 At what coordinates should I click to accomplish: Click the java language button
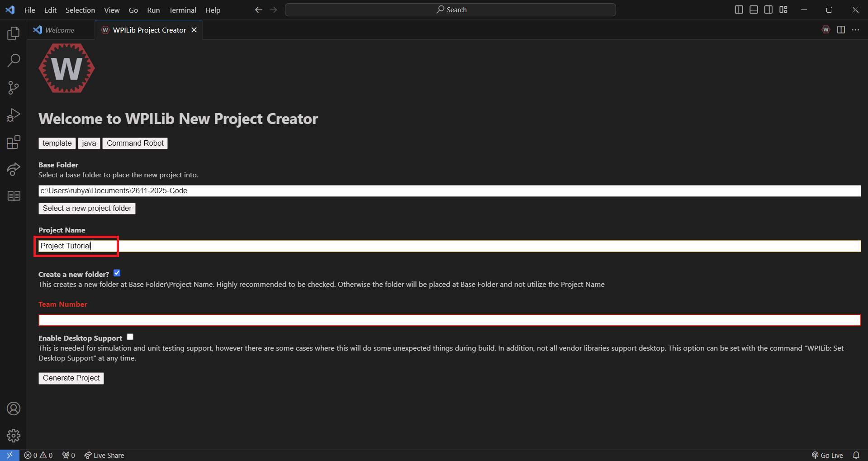pyautogui.click(x=89, y=143)
